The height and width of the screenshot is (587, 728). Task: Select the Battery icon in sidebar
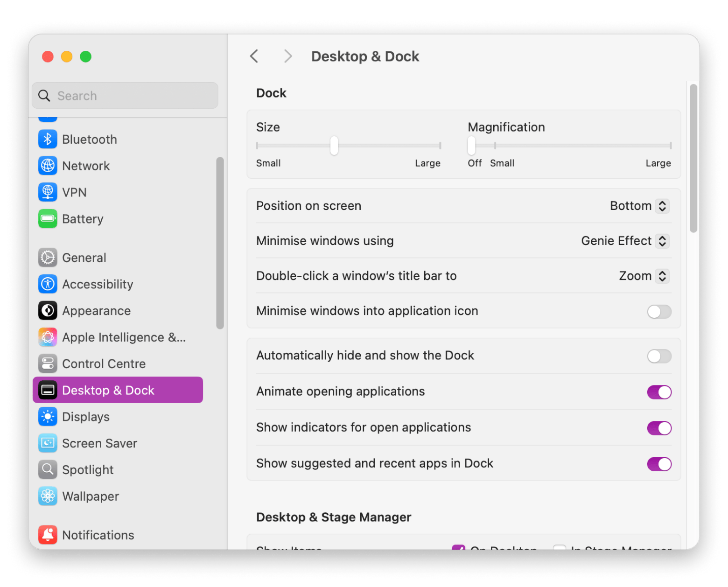pos(48,219)
